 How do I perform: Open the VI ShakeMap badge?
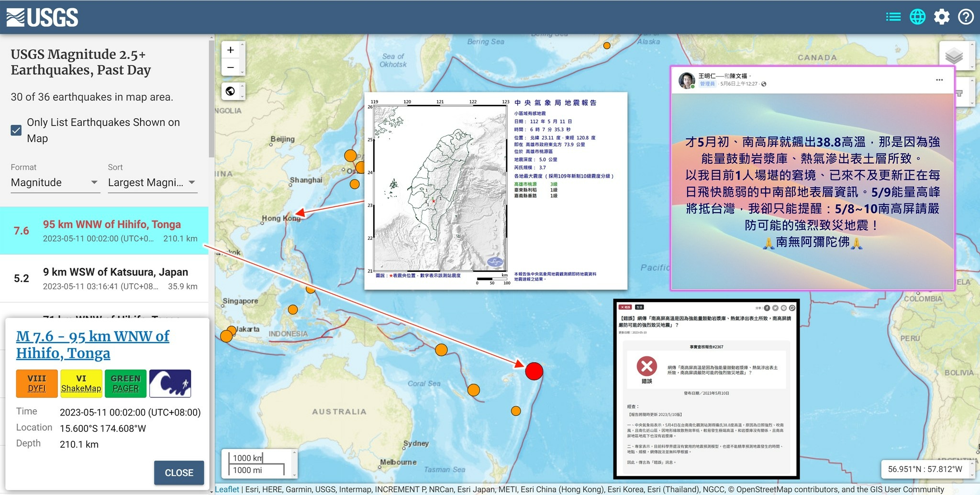(81, 383)
